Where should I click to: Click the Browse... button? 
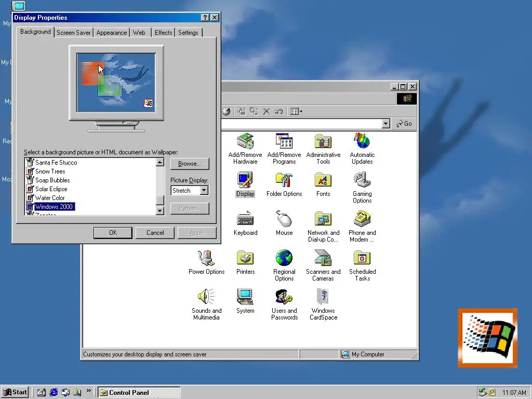(x=190, y=164)
